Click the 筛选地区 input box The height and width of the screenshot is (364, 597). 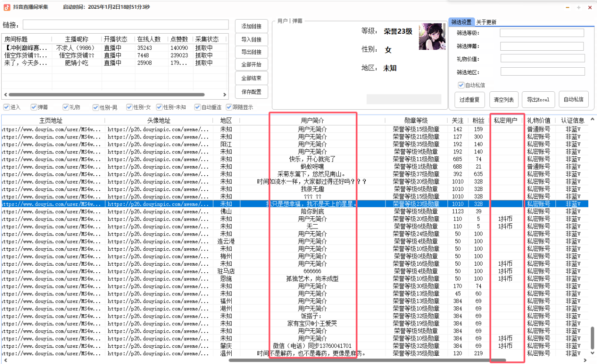click(542, 70)
